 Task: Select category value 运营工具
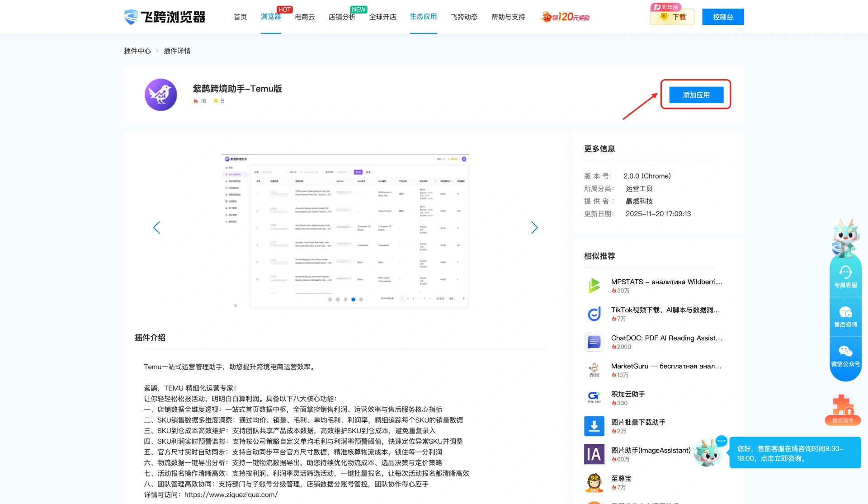[x=639, y=188]
